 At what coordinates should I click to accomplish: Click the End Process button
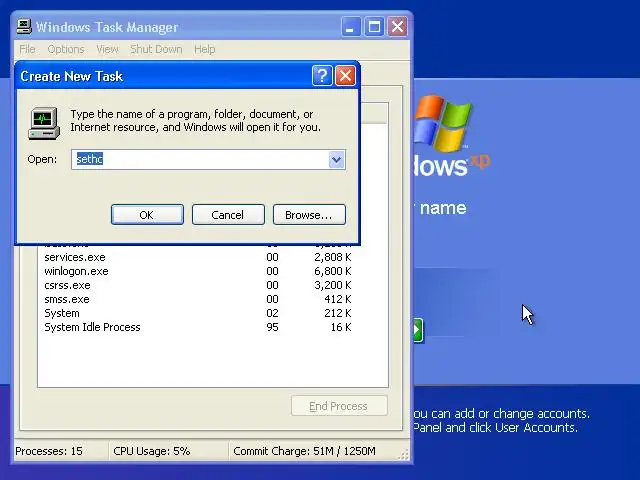coord(339,406)
